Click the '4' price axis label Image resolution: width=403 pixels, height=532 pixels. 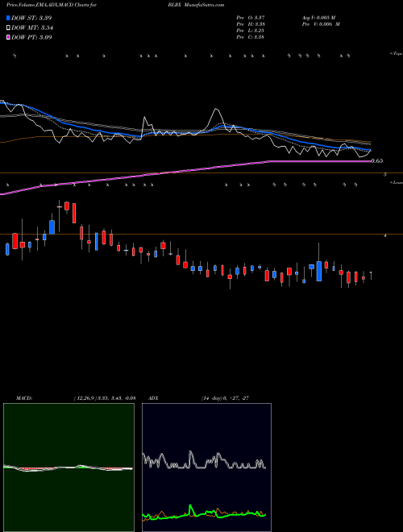[385, 235]
